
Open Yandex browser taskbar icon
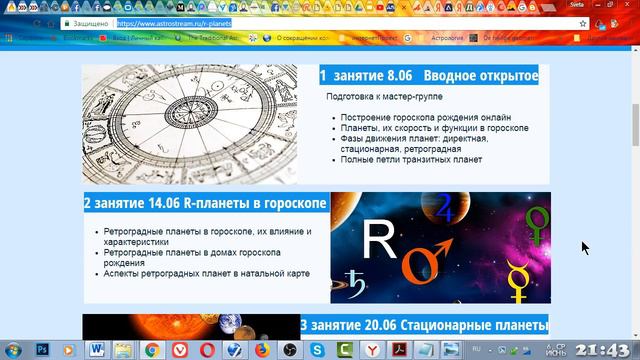point(372,350)
